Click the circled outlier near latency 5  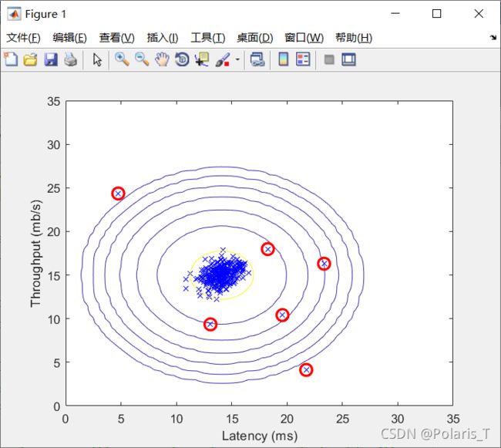(x=118, y=194)
